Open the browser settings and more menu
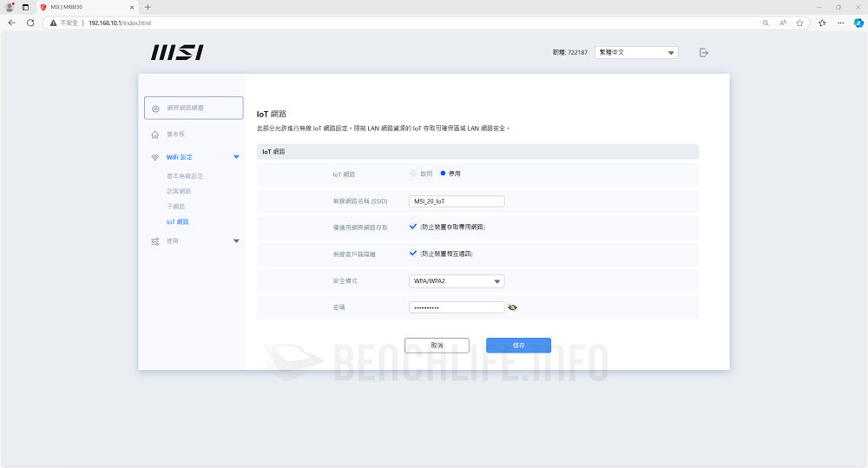868x468 pixels. 841,23
